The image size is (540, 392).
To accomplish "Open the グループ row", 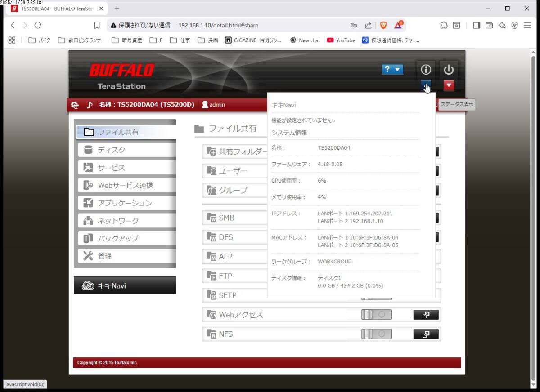I will pyautogui.click(x=235, y=190).
